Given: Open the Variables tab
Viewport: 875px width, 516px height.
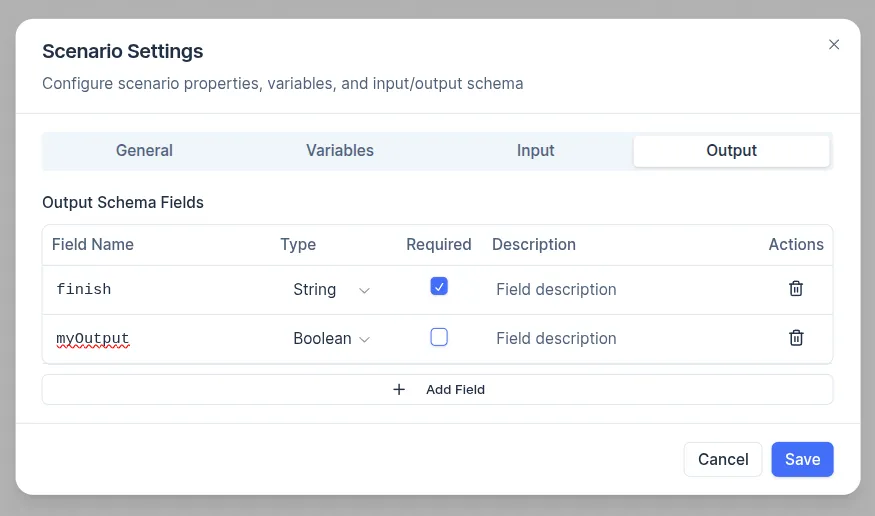Looking at the screenshot, I should (340, 151).
